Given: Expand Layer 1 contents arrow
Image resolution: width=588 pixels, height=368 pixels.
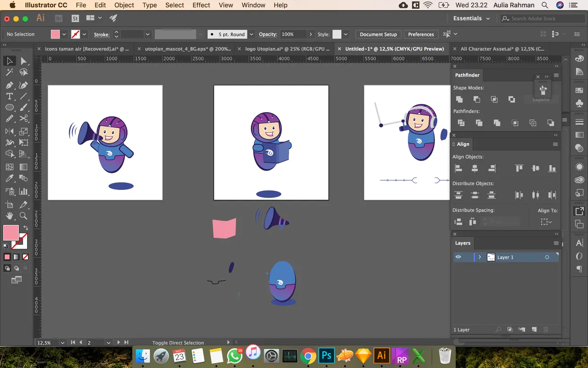Looking at the screenshot, I should [x=480, y=257].
